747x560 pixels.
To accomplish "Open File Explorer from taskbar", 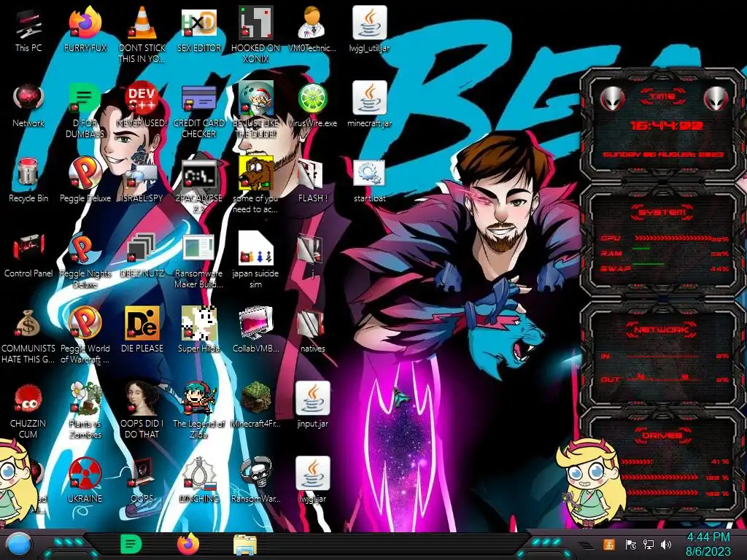I will point(245,545).
